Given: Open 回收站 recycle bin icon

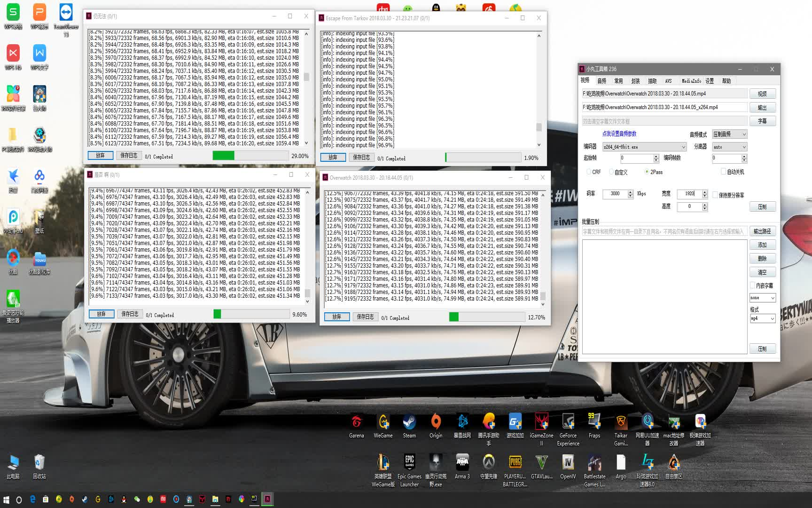Looking at the screenshot, I should coord(39,467).
